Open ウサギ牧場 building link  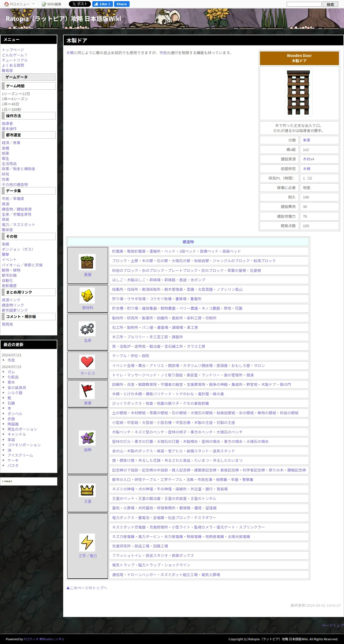pyautogui.click(x=136, y=299)
